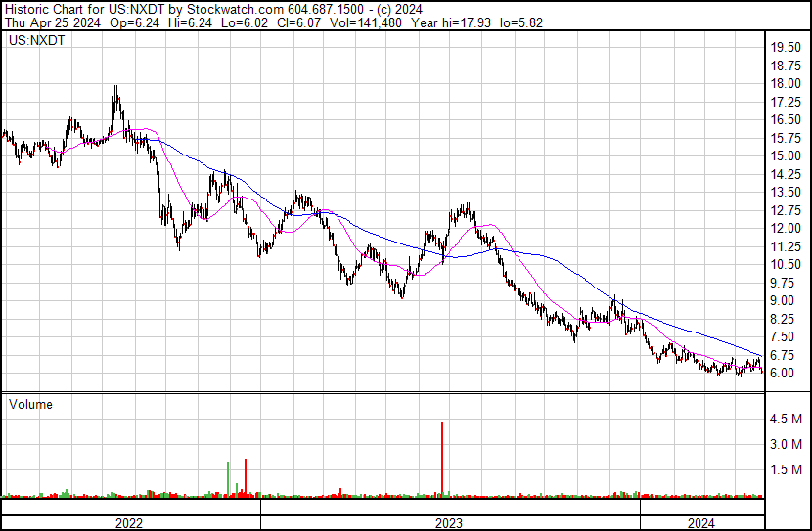
Task: Click the 4.5 M volume axis label
Action: pyautogui.click(x=787, y=420)
